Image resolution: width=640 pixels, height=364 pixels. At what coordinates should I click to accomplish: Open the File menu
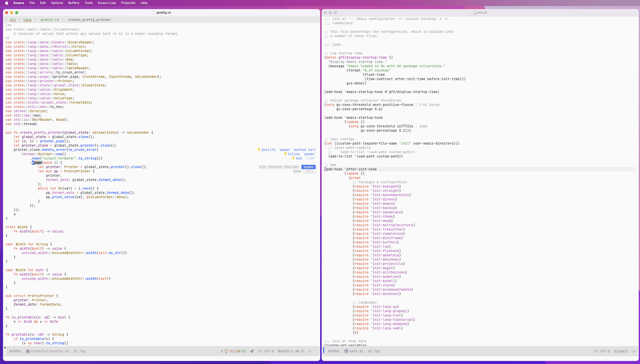(32, 3)
